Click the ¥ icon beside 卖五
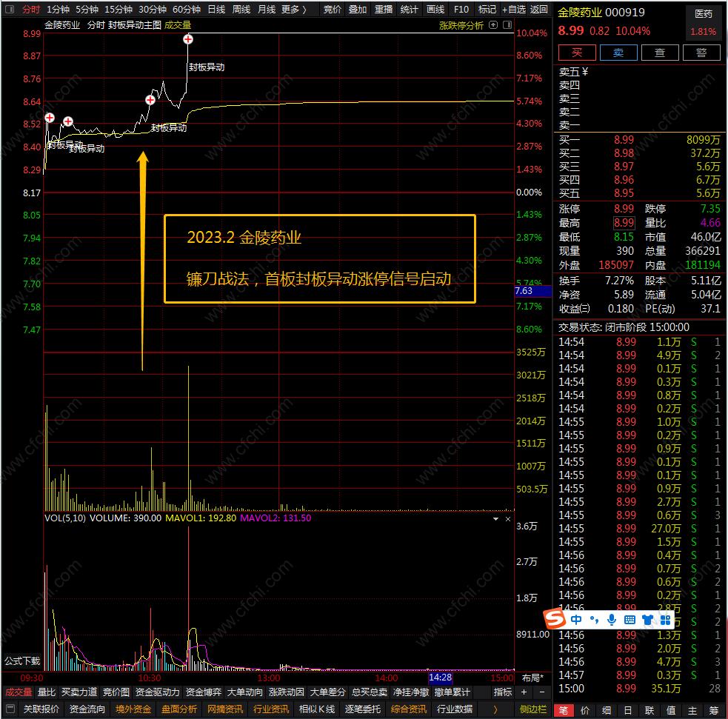This screenshot has height=719, width=728. pyautogui.click(x=585, y=72)
